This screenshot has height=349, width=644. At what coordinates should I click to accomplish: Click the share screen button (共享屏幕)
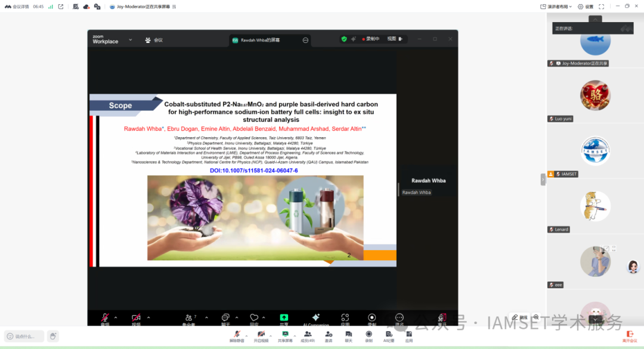[285, 335]
